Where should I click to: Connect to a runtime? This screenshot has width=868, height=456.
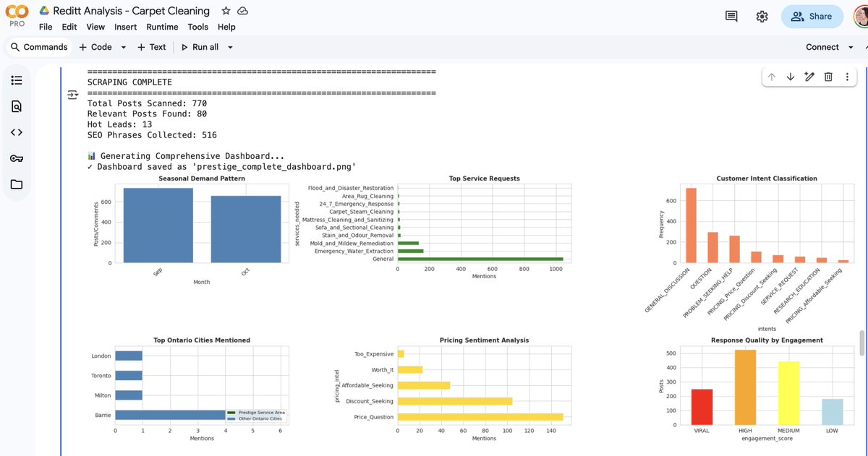coord(822,47)
